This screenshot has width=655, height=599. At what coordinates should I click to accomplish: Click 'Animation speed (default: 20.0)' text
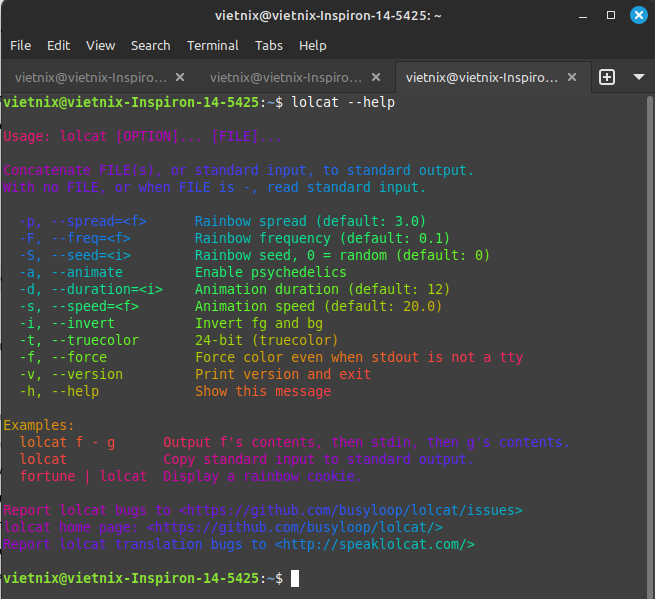click(x=318, y=306)
